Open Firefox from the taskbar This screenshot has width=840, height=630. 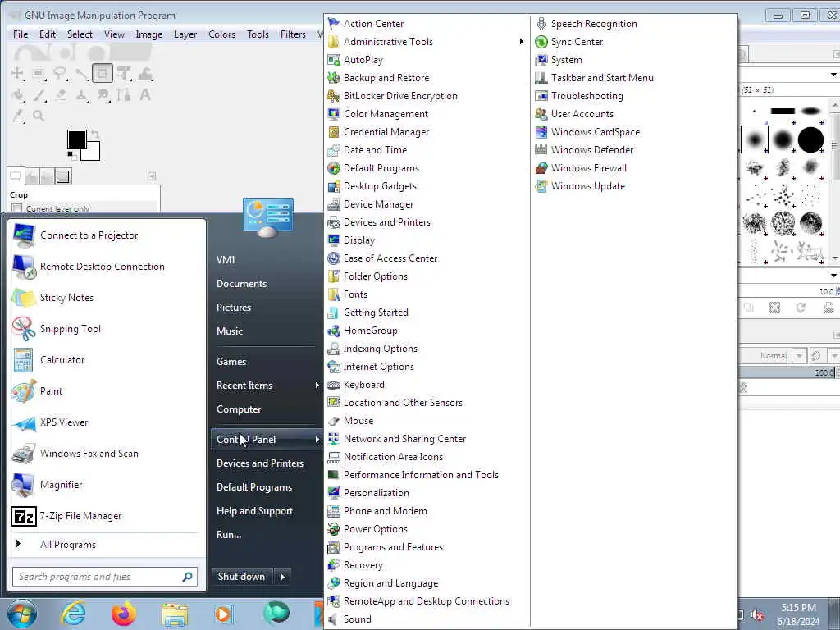coord(123,614)
